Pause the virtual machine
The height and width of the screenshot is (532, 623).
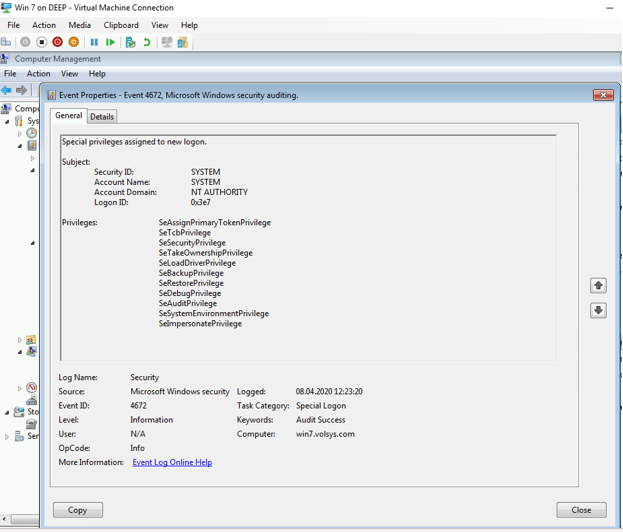pos(94,42)
